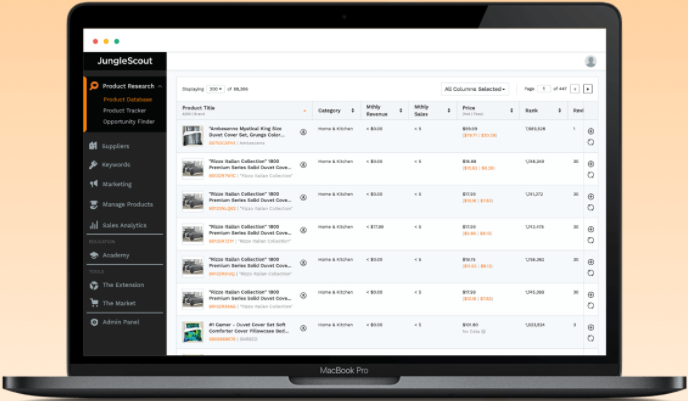Open Sales Analytics via its bar chart icon

94,225
